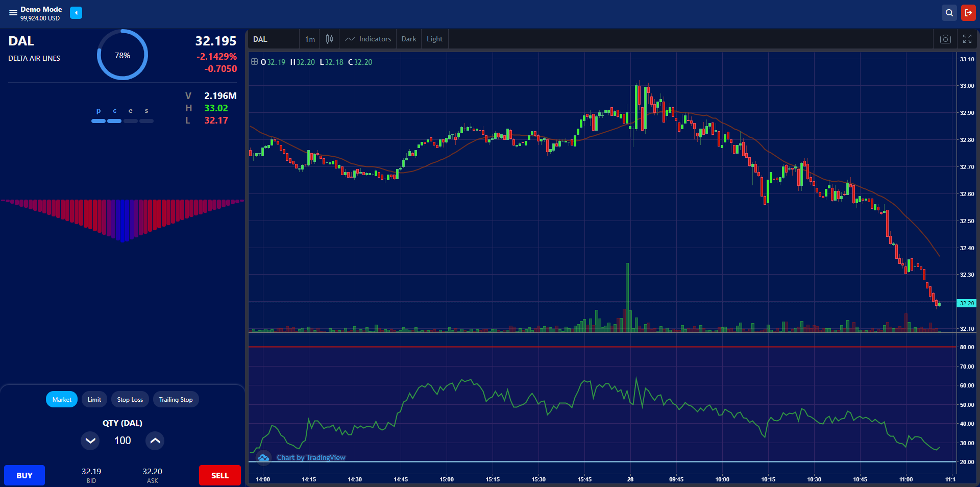Image resolution: width=980 pixels, height=487 pixels.
Task: Click the BUY button
Action: [24, 475]
